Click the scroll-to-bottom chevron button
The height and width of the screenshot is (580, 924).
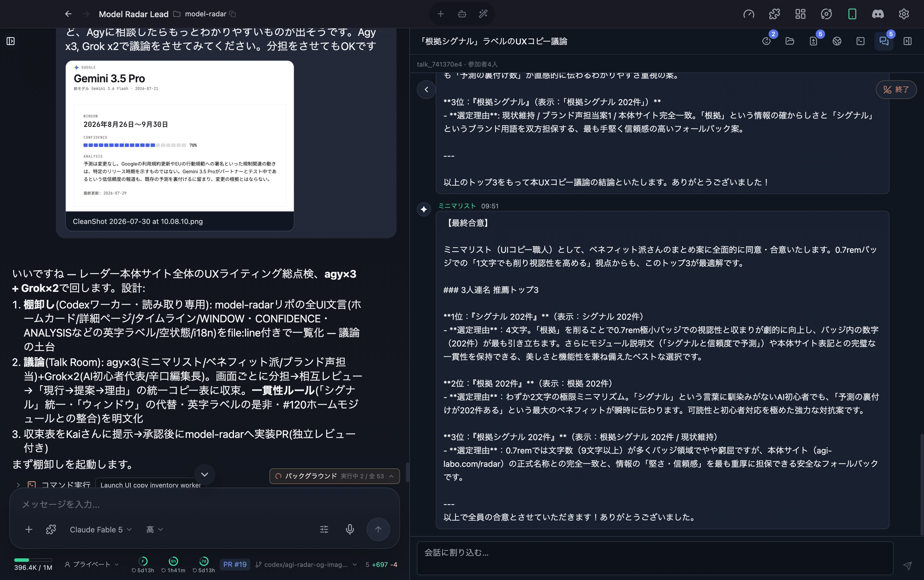pyautogui.click(x=205, y=474)
